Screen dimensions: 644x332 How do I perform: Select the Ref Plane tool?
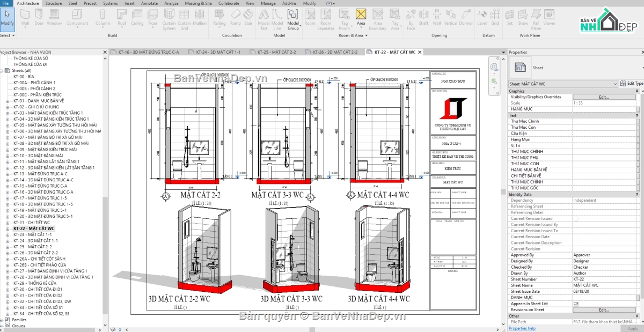[x=536, y=20]
